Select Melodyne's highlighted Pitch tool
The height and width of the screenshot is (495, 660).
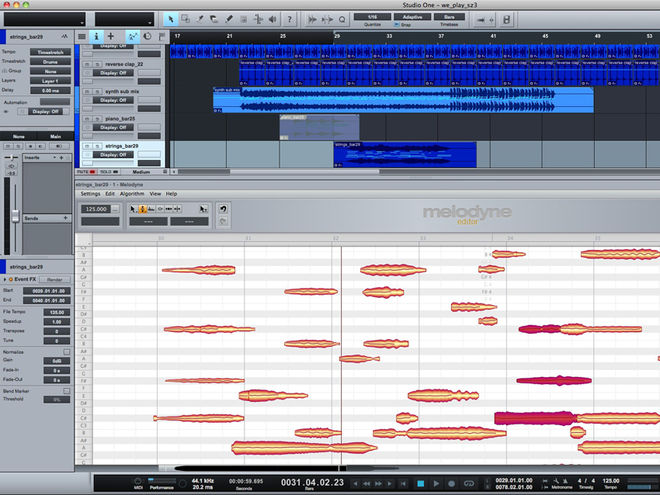pyautogui.click(x=143, y=209)
